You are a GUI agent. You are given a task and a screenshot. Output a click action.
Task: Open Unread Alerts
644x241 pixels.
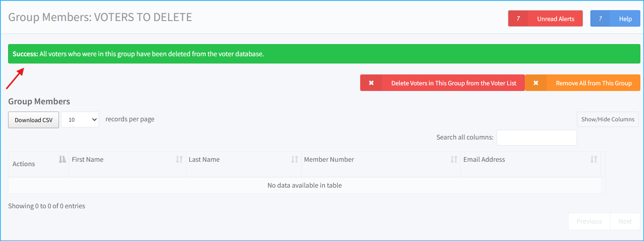[x=555, y=19]
